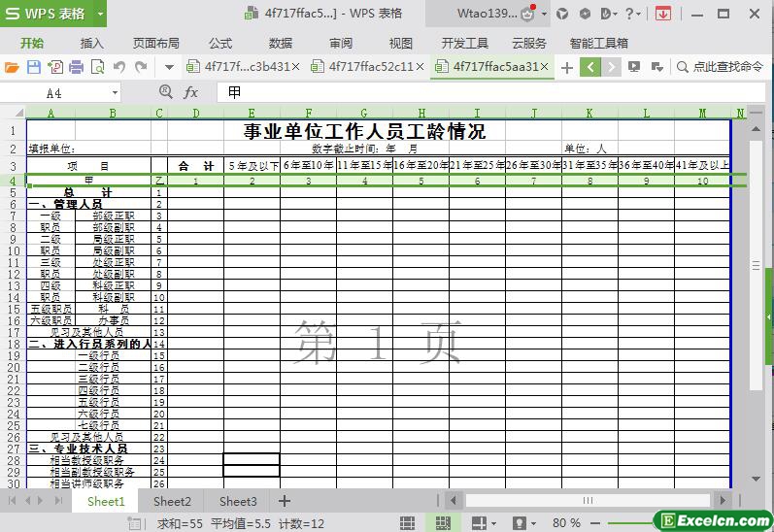774x532 pixels.
Task: Click the 点此查找命令 search box
Action: pyautogui.click(x=721, y=67)
